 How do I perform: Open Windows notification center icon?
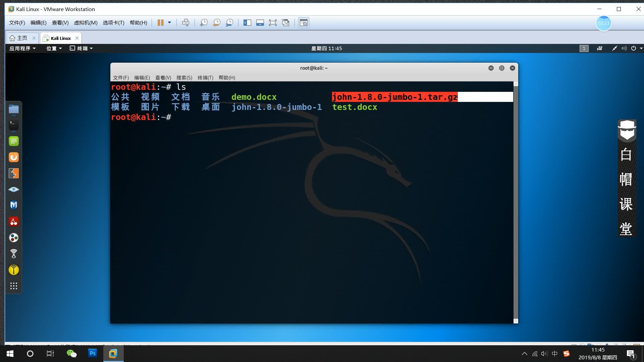pyautogui.click(x=631, y=354)
